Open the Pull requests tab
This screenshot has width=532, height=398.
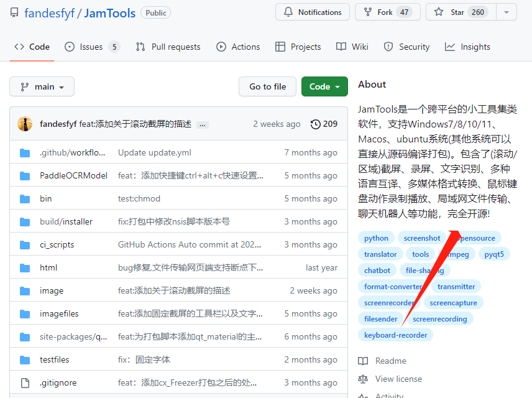168,47
